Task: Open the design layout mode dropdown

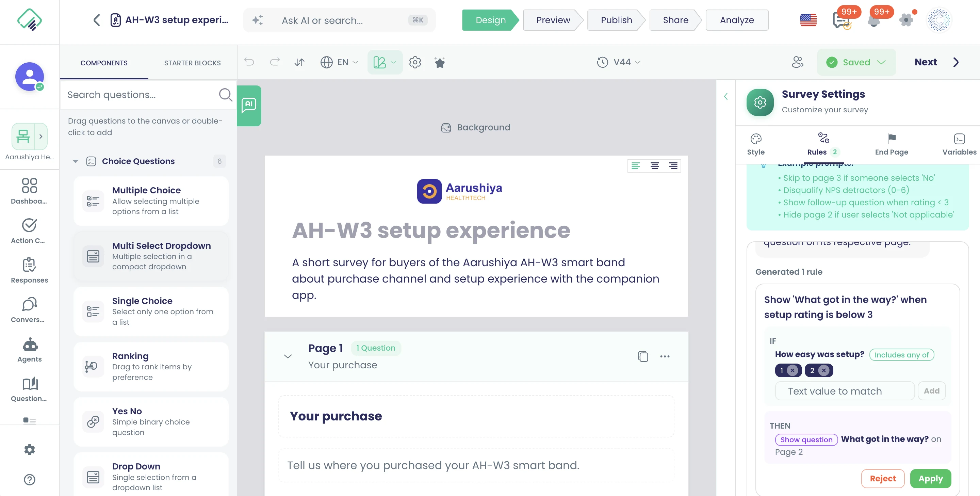Action: pos(385,62)
